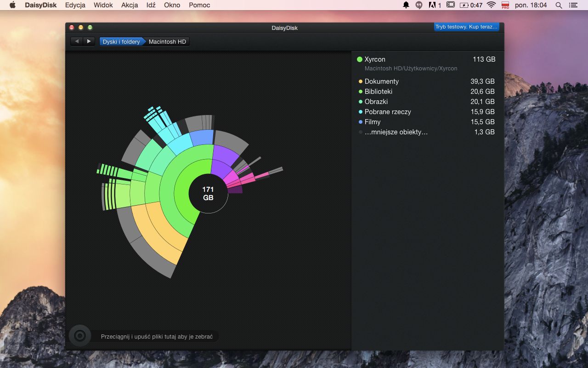The image size is (588, 368).
Task: Open the Akcja menu
Action: (130, 5)
